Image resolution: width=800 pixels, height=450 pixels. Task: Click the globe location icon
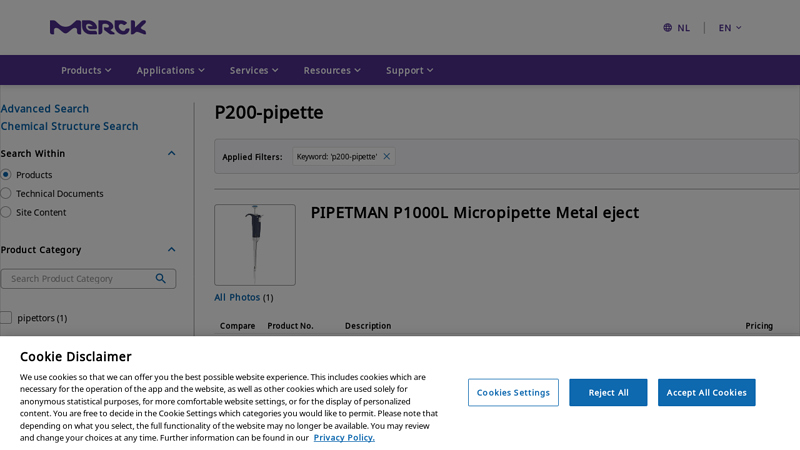click(667, 28)
